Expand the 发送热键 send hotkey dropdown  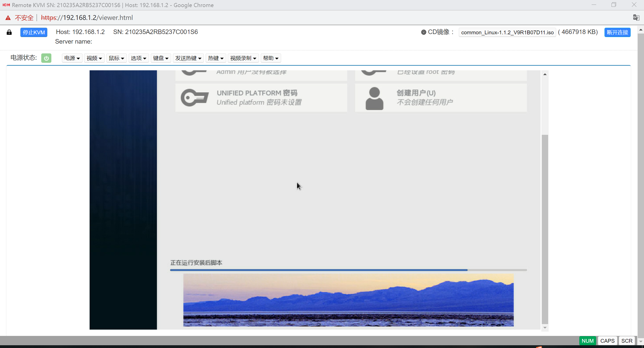tap(188, 58)
